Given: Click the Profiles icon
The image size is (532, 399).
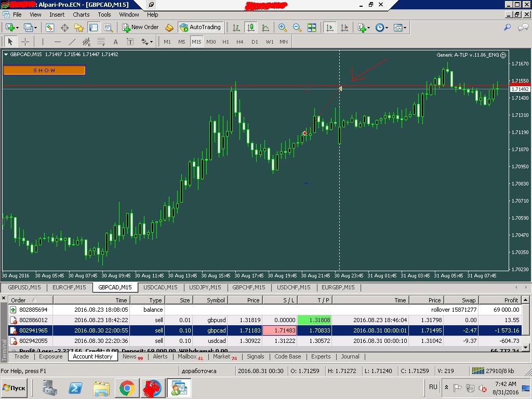Looking at the screenshot, I should pos(28,28).
